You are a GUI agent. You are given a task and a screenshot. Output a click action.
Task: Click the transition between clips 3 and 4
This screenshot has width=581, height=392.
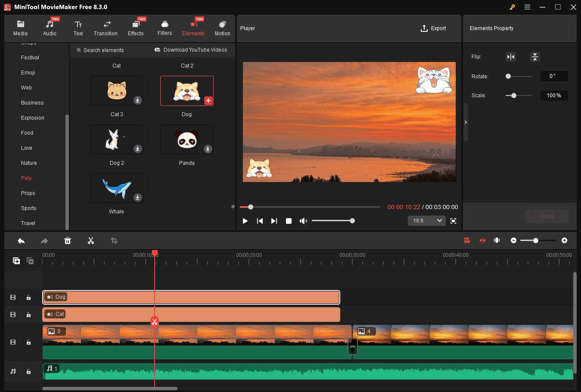click(x=353, y=346)
